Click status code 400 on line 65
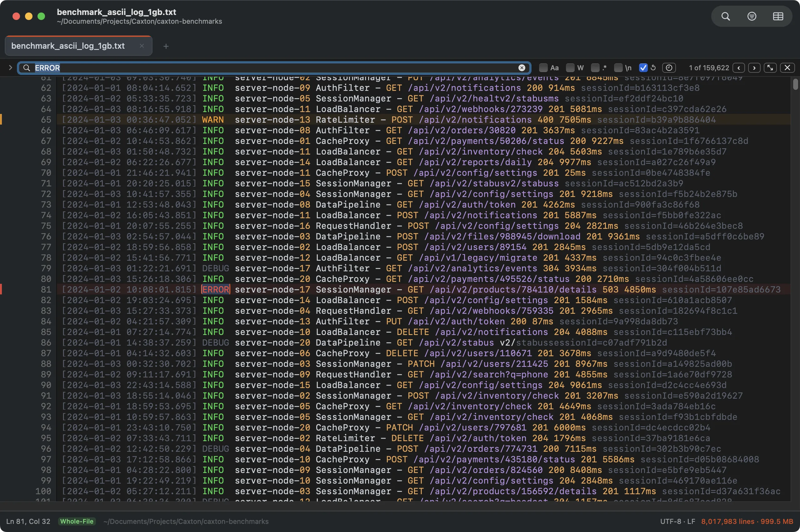This screenshot has width=800, height=532. (546, 120)
